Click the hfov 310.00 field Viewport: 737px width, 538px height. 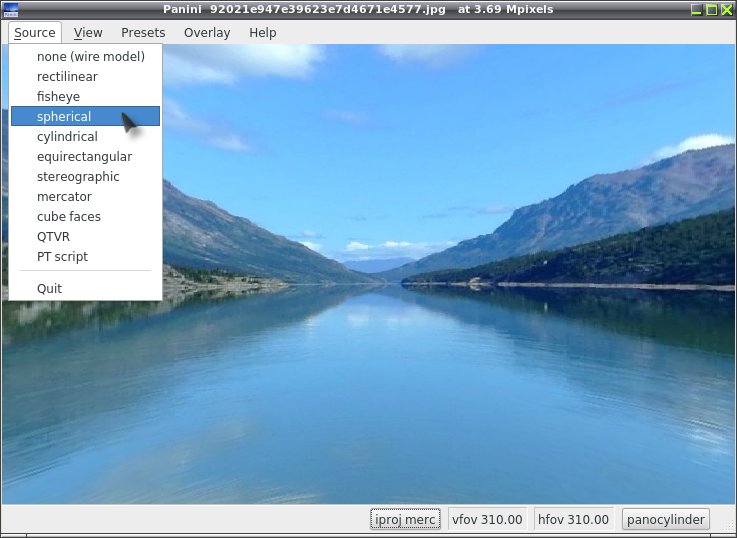(x=573, y=519)
